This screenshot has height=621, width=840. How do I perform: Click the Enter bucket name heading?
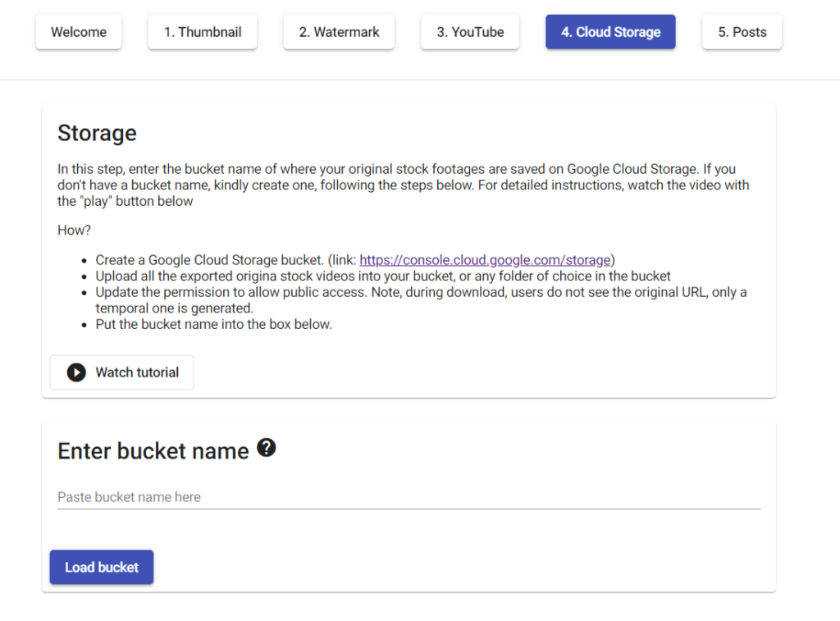click(153, 451)
